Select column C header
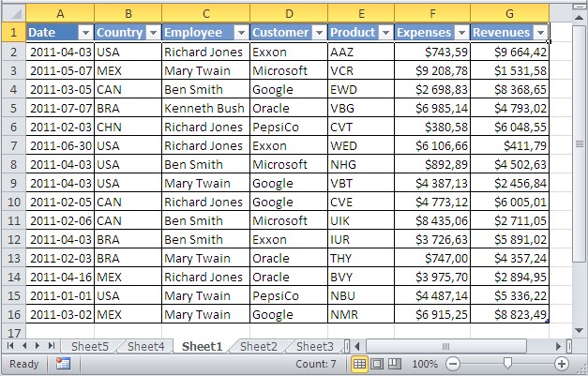588x376 pixels. pos(206,14)
